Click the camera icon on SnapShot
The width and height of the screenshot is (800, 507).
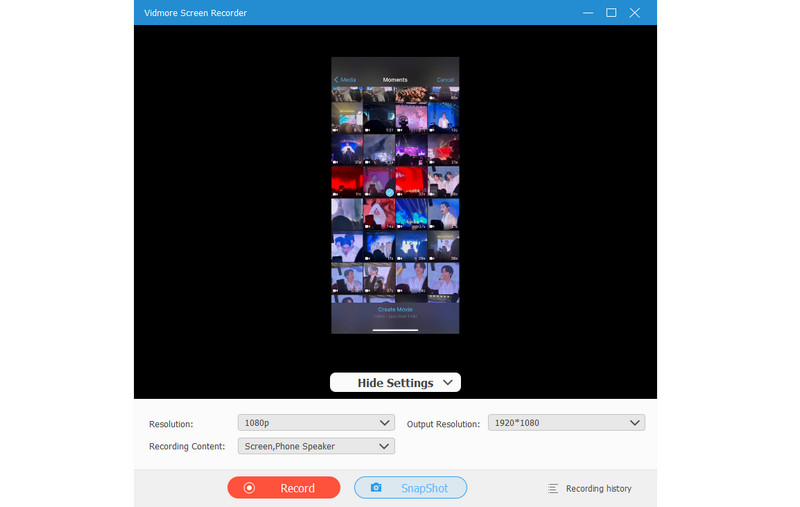[x=376, y=488]
